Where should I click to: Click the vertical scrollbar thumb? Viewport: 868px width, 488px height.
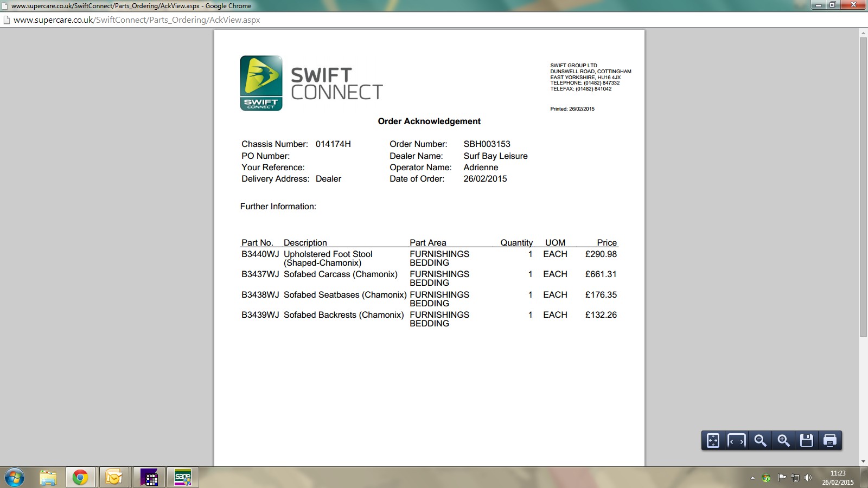[x=863, y=187]
